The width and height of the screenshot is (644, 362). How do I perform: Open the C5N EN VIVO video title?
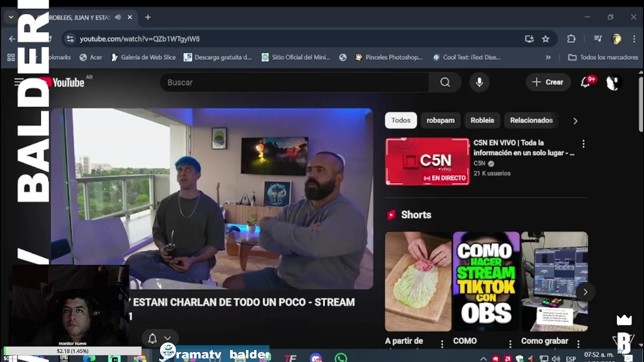524,148
